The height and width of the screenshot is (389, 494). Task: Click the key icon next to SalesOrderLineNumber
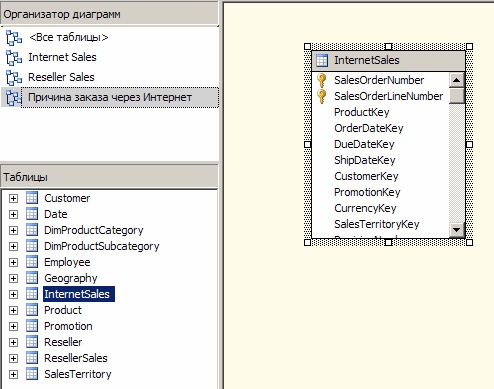[322, 96]
